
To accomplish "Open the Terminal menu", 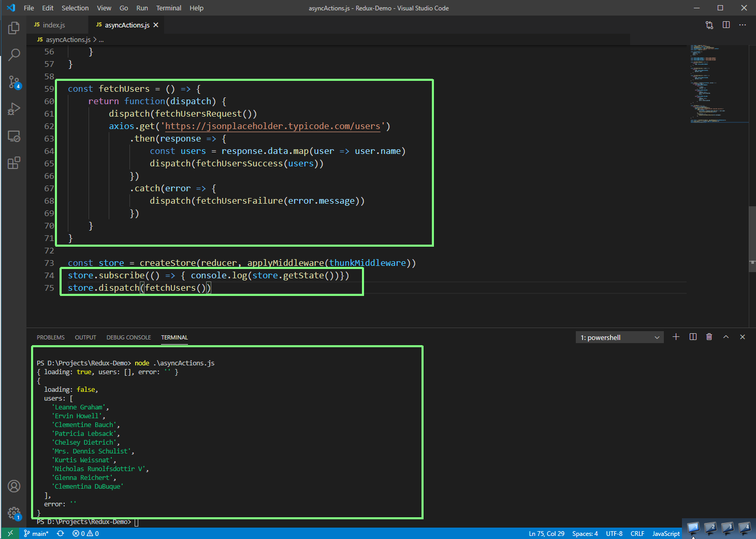I will pyautogui.click(x=169, y=8).
